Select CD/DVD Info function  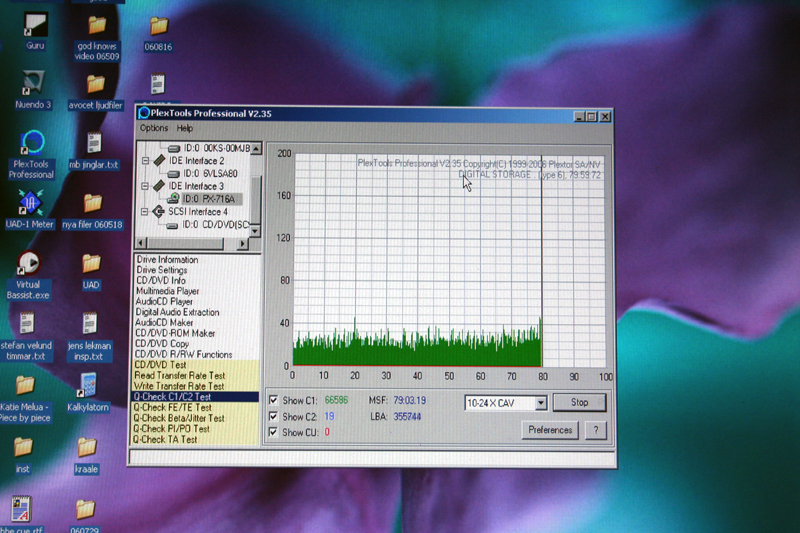[x=161, y=281]
